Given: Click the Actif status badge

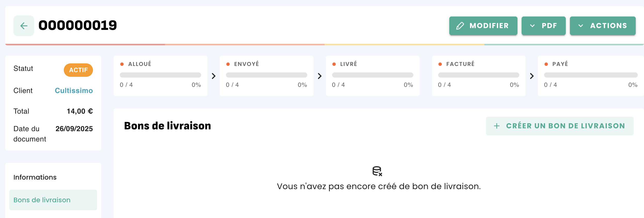Looking at the screenshot, I should [78, 70].
